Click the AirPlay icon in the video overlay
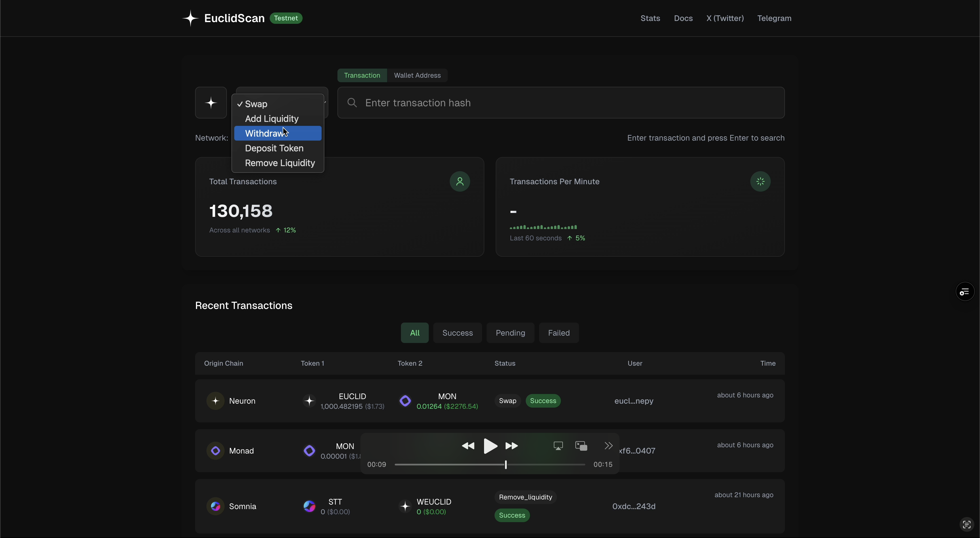980x538 pixels. pyautogui.click(x=558, y=446)
